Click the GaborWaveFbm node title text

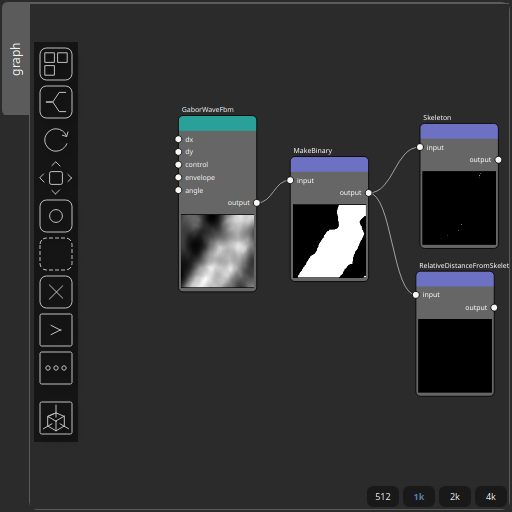pyautogui.click(x=207, y=110)
